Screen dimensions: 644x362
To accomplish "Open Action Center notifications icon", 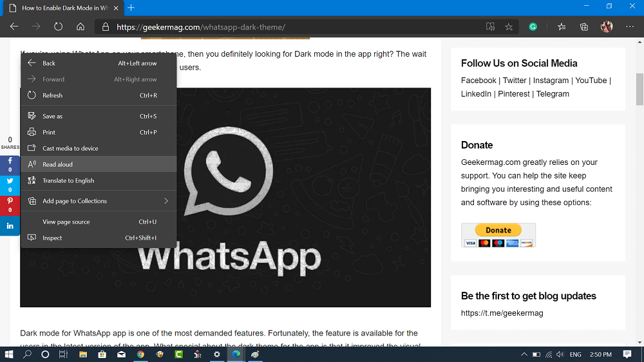I will coord(627,354).
